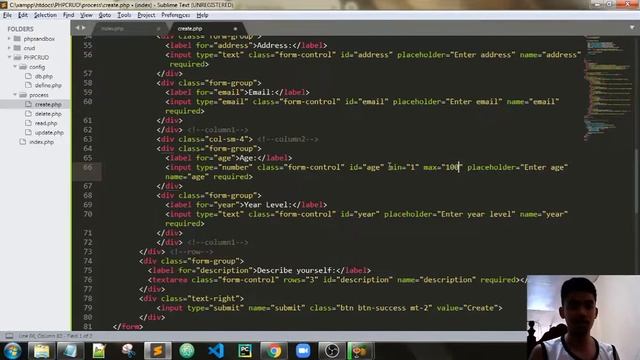The width and height of the screenshot is (640, 360).
Task: Place cursor in placeholder="Enter age" text
Action: coord(518,167)
